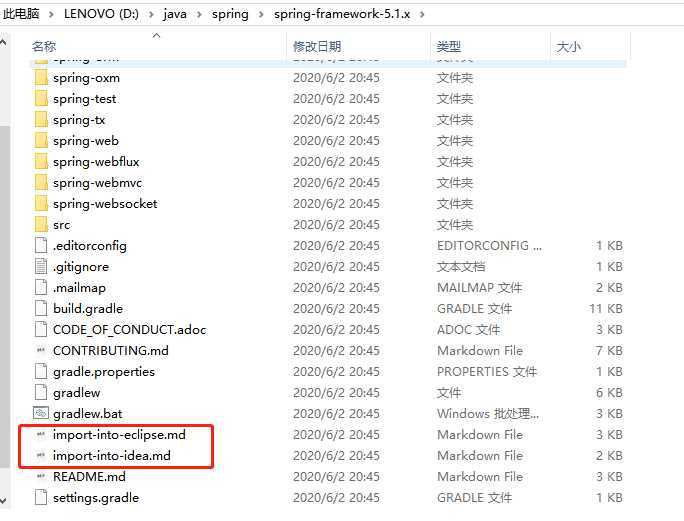This screenshot has width=684, height=521.
Task: Click the .editorconfig file icon
Action: click(41, 246)
